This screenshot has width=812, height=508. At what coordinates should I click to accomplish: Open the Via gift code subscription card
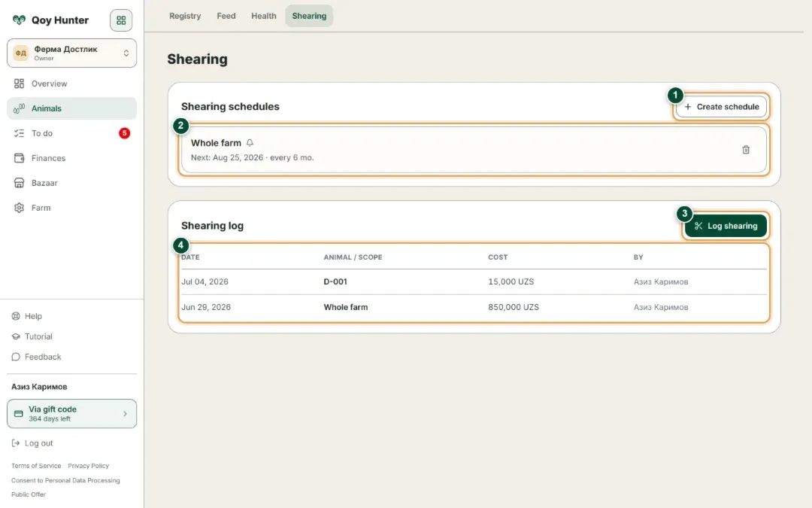coord(71,414)
